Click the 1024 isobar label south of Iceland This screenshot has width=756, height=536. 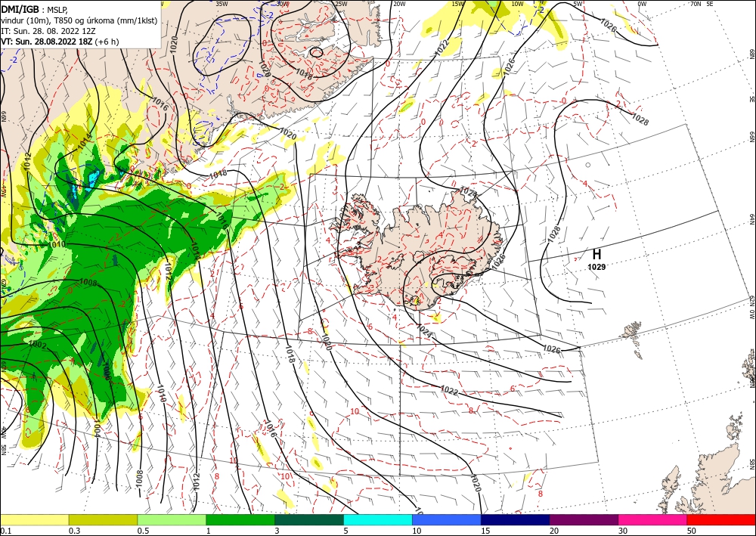[424, 331]
